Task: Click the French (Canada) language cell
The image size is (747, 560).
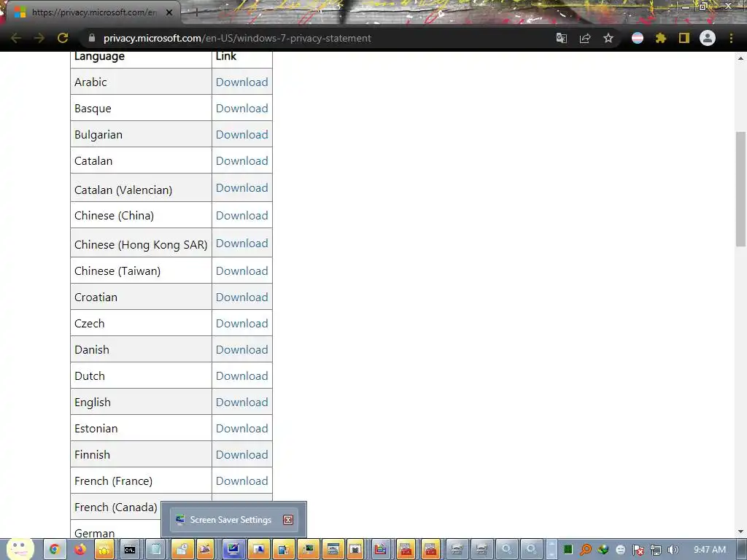Action: (x=116, y=507)
